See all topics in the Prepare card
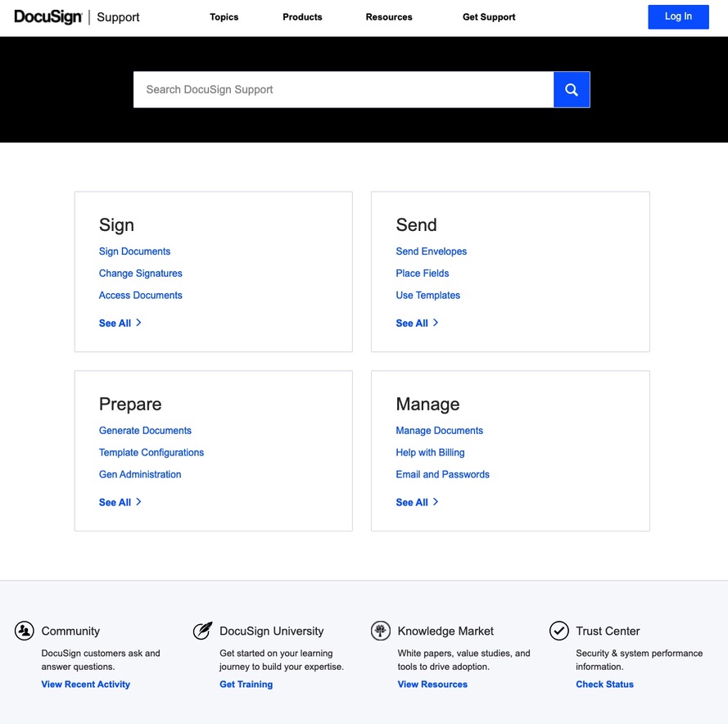 tap(120, 502)
